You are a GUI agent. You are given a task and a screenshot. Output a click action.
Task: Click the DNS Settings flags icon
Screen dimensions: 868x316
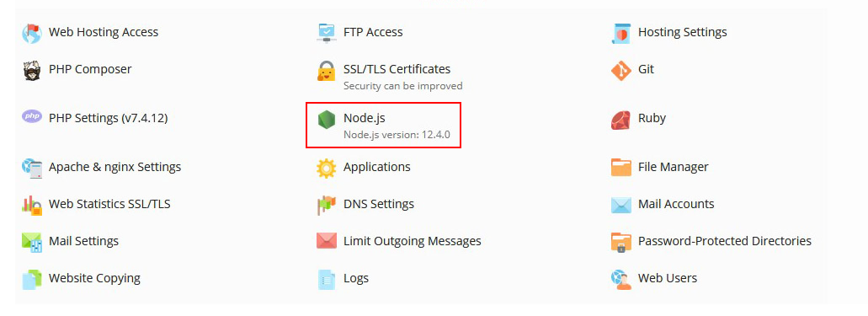point(326,205)
